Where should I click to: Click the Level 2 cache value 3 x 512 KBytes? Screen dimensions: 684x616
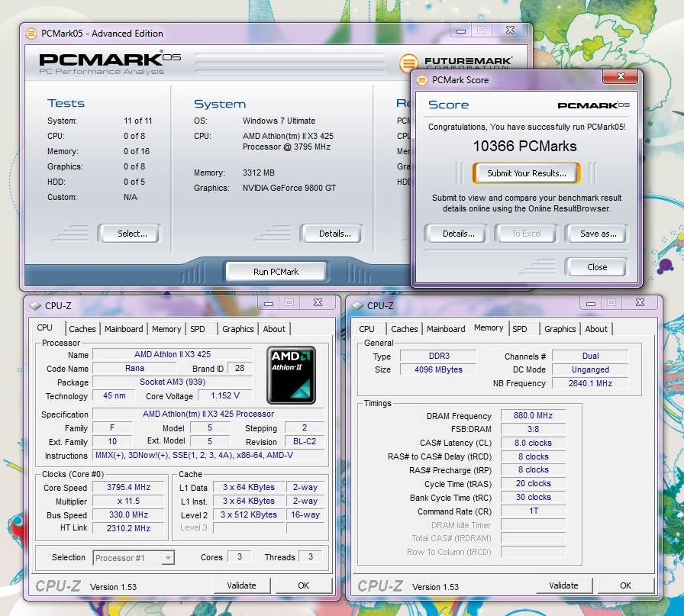pyautogui.click(x=249, y=514)
